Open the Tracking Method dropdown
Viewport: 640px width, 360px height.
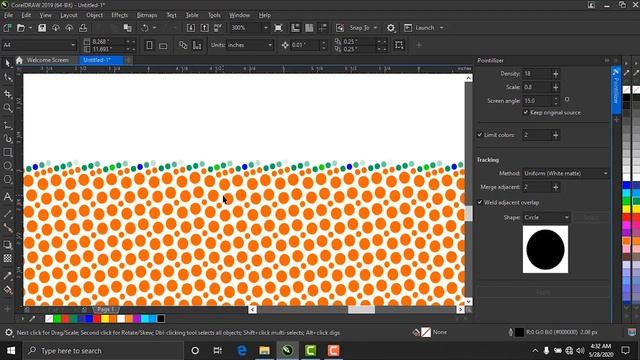[566, 173]
